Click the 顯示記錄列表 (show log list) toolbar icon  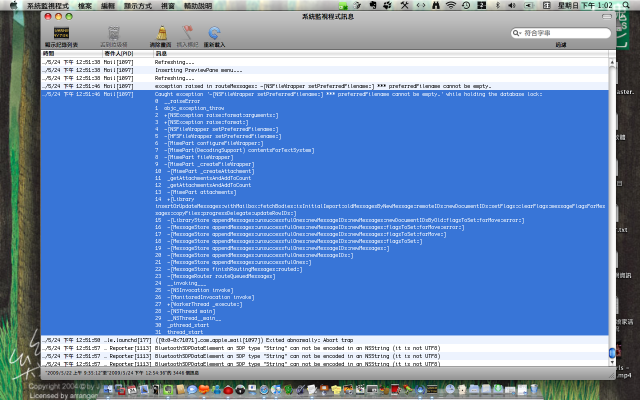point(62,33)
